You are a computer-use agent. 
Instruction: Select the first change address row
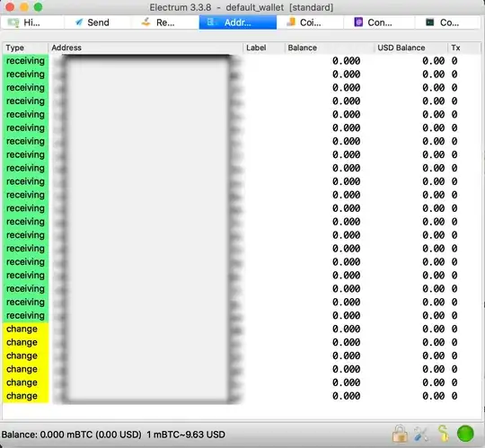click(242, 329)
